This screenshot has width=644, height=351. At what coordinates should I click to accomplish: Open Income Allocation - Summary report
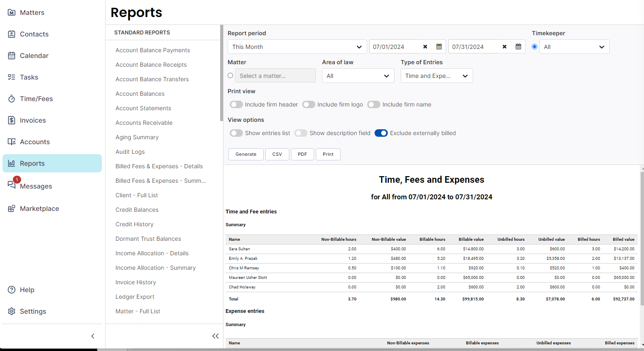[x=156, y=268]
